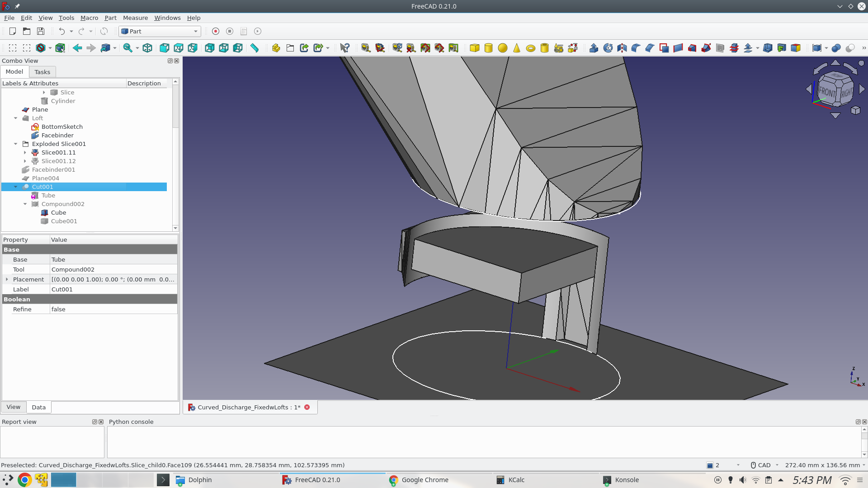Viewport: 868px width, 488px height.
Task: Click the Fillet tool icon
Action: [x=636, y=48]
